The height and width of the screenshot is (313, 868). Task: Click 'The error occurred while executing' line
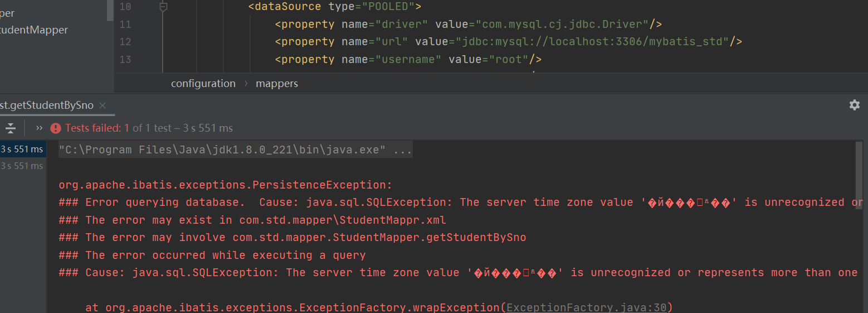coord(212,255)
